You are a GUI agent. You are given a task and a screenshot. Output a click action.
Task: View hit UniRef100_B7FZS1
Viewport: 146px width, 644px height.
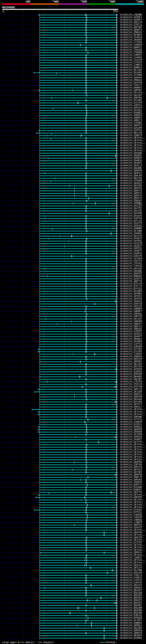131,512
